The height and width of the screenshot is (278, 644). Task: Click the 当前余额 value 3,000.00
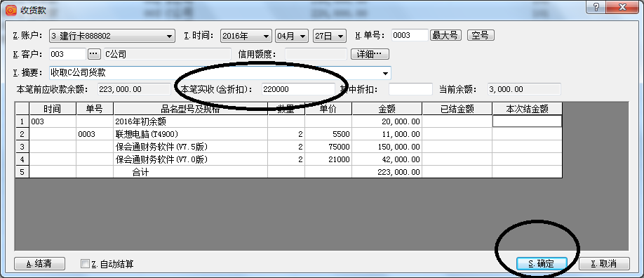[x=524, y=89]
